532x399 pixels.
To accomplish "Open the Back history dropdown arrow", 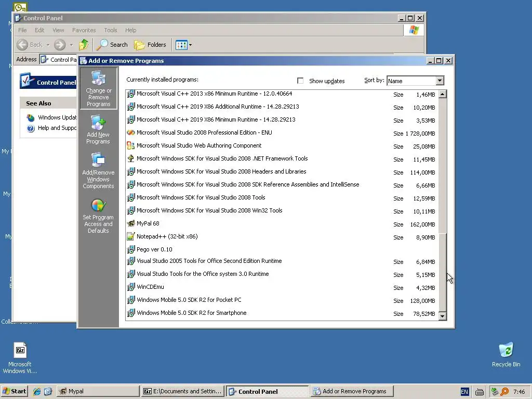I will [x=48, y=45].
